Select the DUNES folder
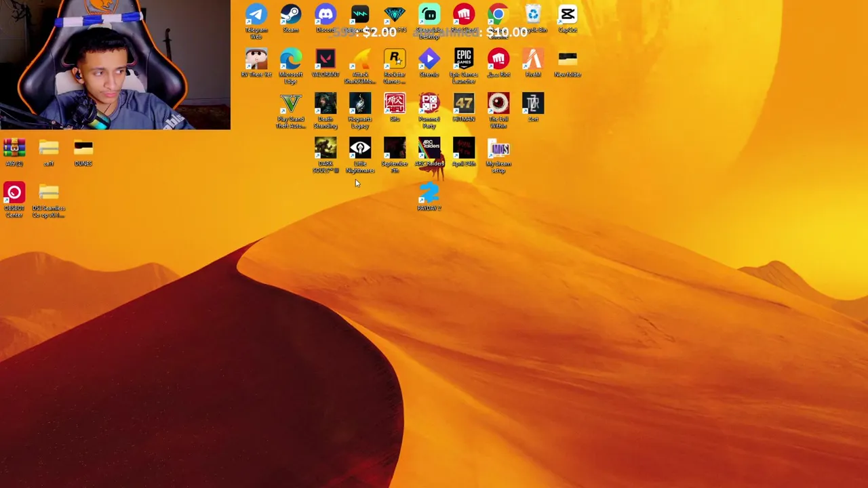 [83, 152]
